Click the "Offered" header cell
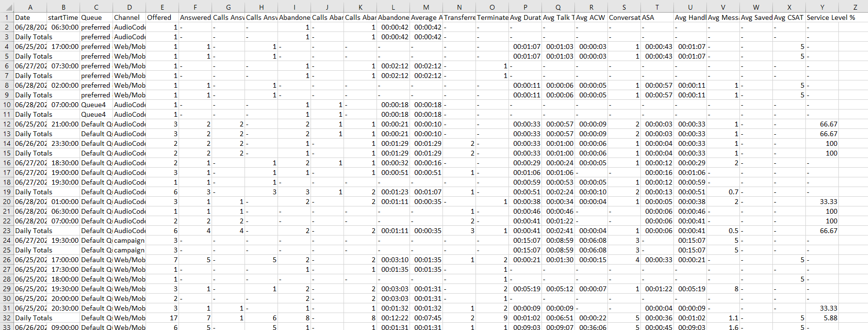868x330 pixels. tap(162, 17)
